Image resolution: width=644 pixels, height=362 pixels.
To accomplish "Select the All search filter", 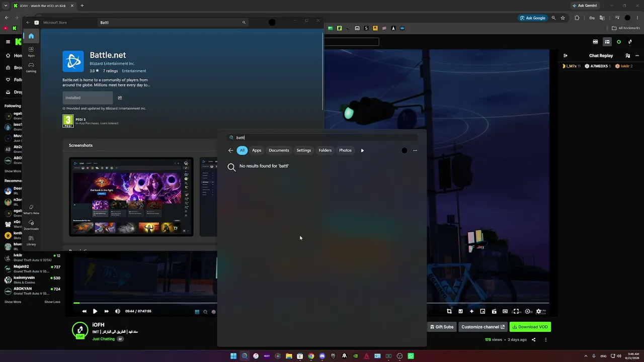I will click(x=242, y=150).
